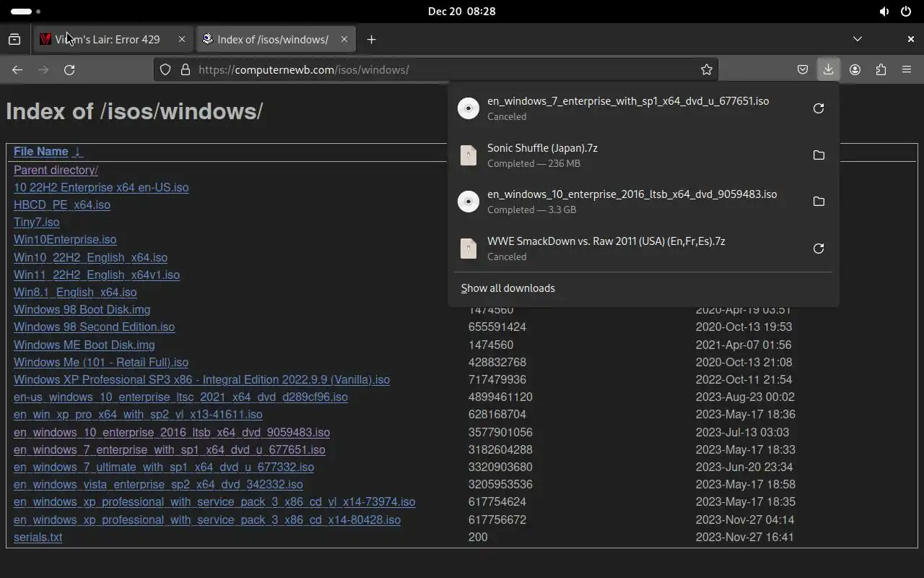Click Win11_22H2_English_x64v1.iso link
The width and height of the screenshot is (924, 578).
click(x=97, y=275)
